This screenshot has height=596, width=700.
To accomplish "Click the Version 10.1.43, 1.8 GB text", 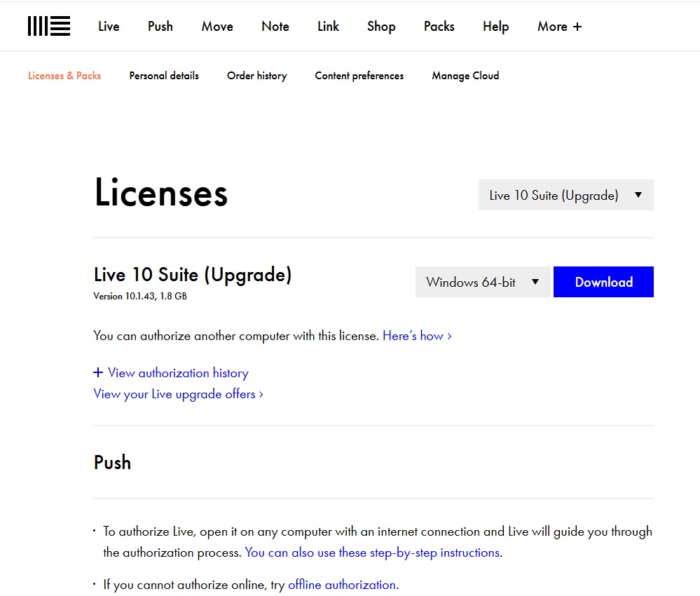I will (140, 296).
